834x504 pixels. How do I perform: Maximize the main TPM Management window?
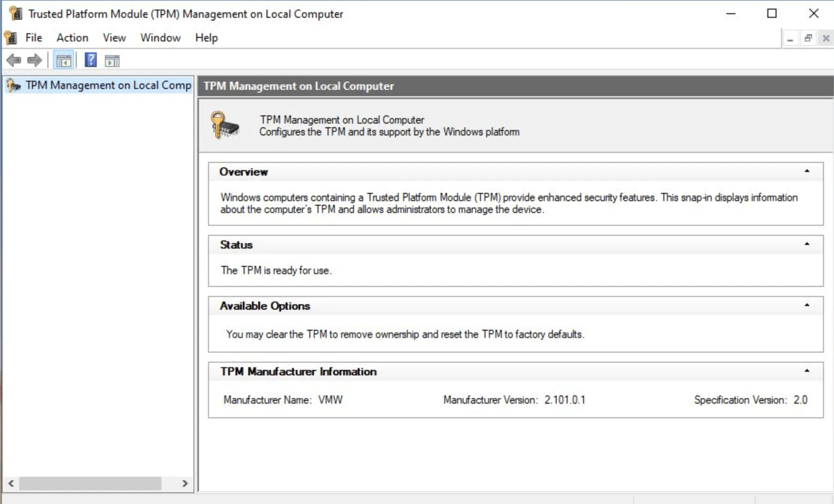[x=771, y=14]
